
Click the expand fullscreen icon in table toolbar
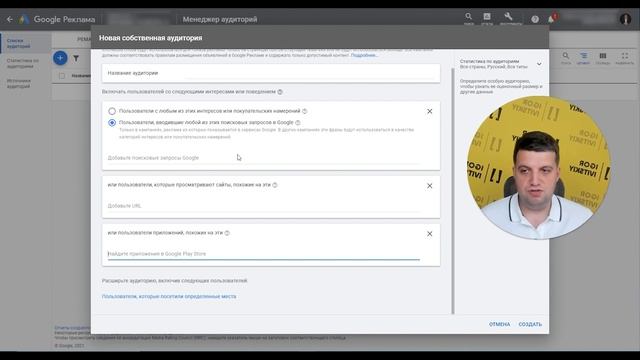click(x=624, y=56)
